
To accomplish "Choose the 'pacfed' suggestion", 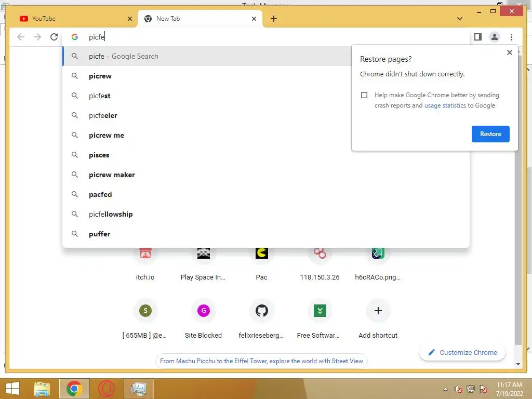I will (x=266, y=194).
